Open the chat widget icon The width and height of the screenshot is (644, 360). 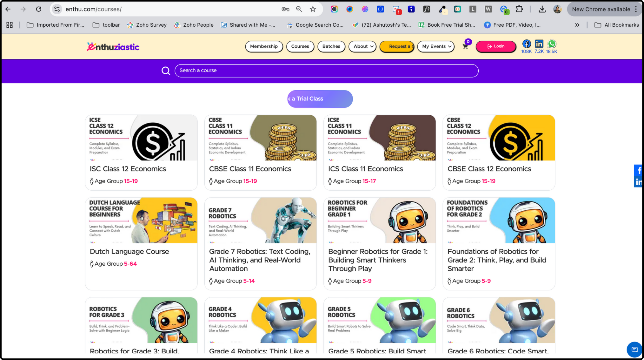click(x=634, y=350)
